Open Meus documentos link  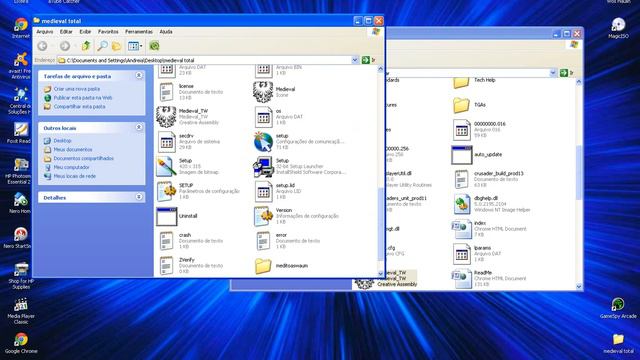point(73,149)
